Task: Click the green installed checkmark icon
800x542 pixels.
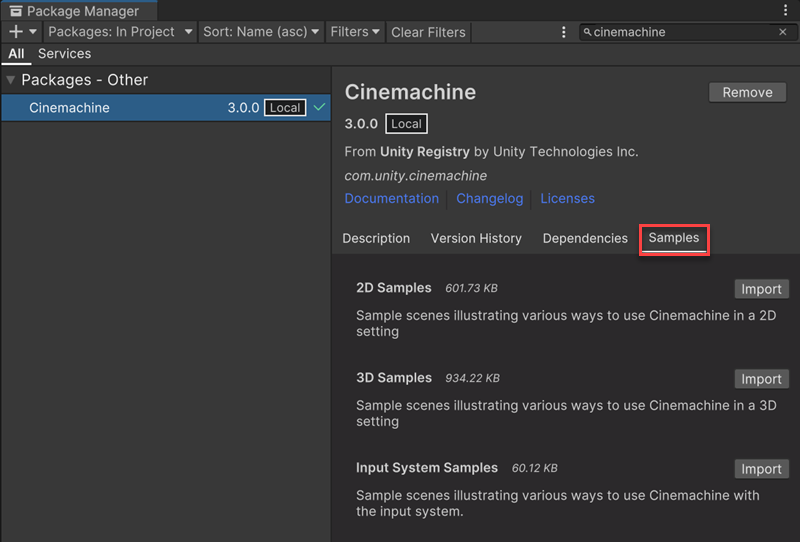Action: 319,108
